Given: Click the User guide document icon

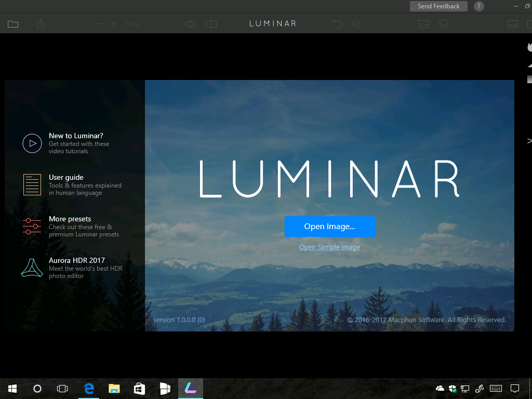Looking at the screenshot, I should (32, 184).
